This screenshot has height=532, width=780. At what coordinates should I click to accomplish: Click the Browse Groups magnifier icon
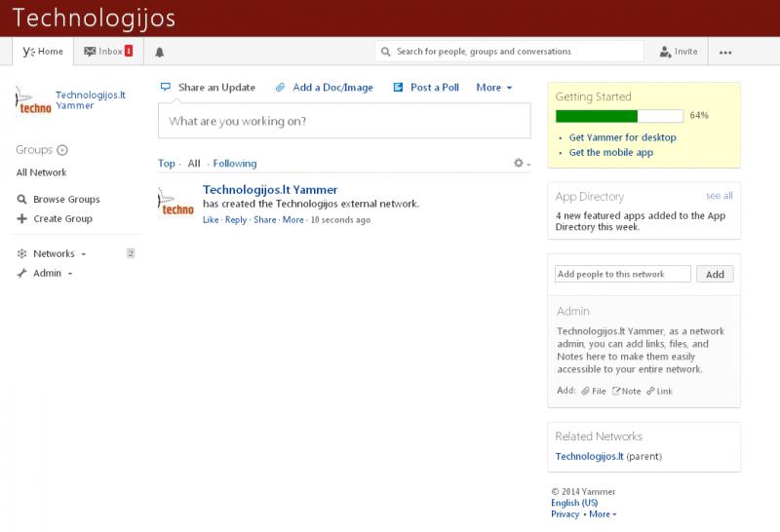click(21, 199)
